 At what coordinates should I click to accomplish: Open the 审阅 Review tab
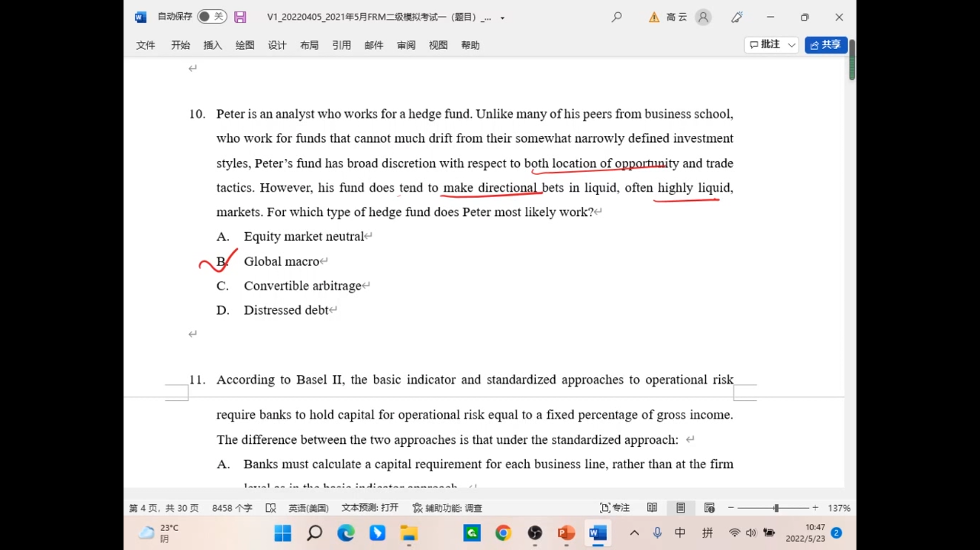pos(406,45)
